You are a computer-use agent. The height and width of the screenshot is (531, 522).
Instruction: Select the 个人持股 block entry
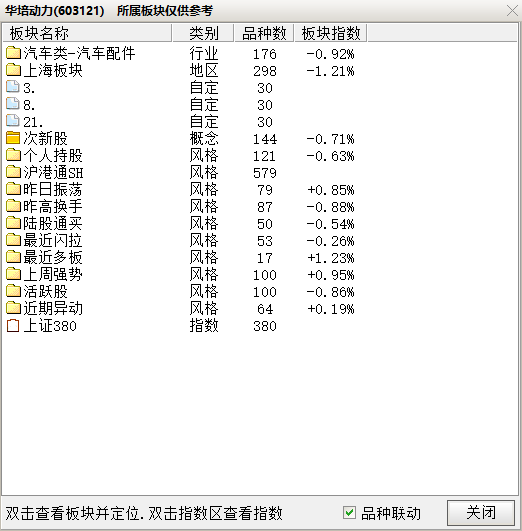point(53,155)
